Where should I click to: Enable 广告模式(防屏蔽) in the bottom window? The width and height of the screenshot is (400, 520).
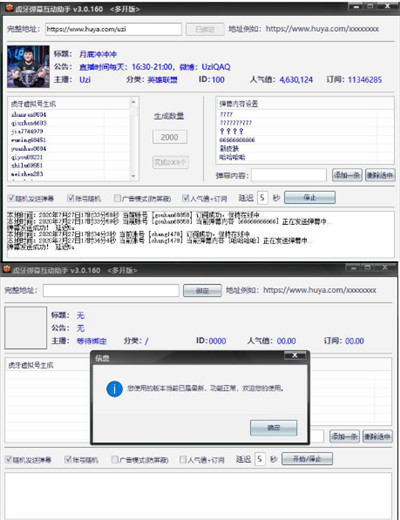[x=114, y=460]
